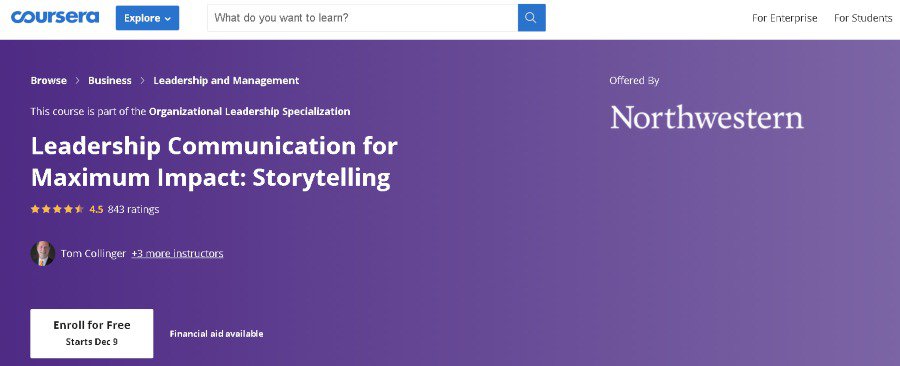
Task: Click the Offered By label
Action: pyautogui.click(x=634, y=81)
